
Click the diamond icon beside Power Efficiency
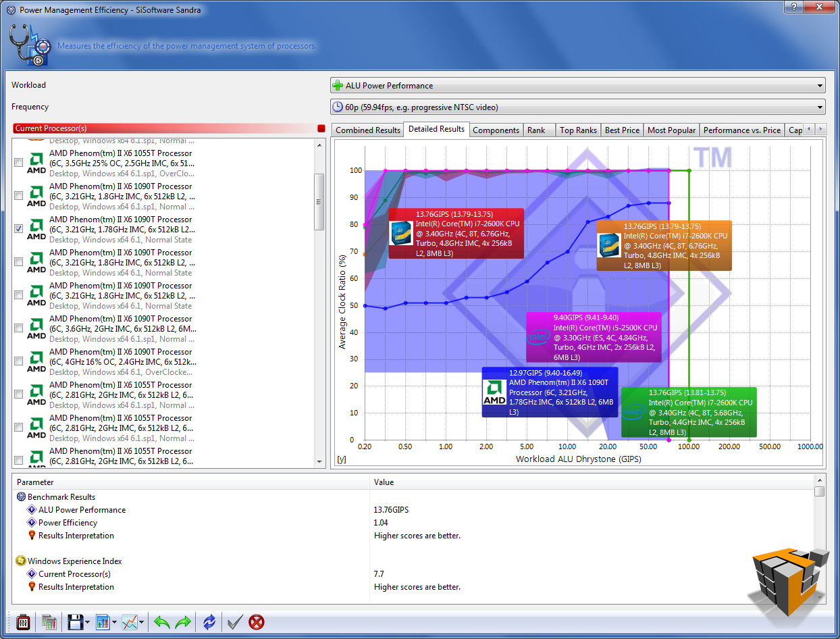click(x=31, y=523)
